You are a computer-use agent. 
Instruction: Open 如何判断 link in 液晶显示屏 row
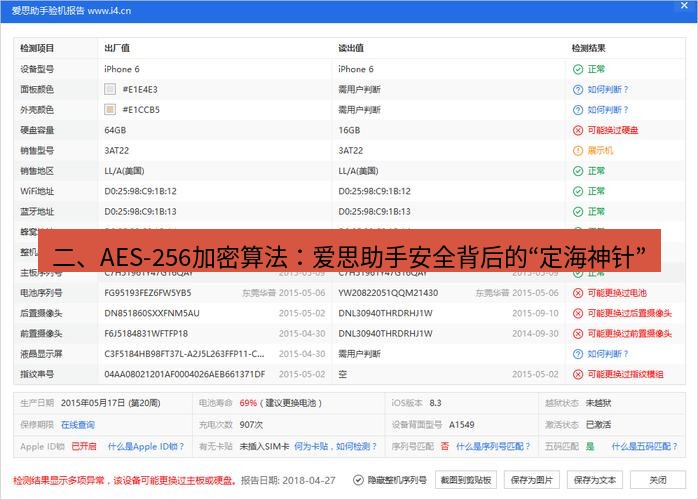tap(608, 354)
